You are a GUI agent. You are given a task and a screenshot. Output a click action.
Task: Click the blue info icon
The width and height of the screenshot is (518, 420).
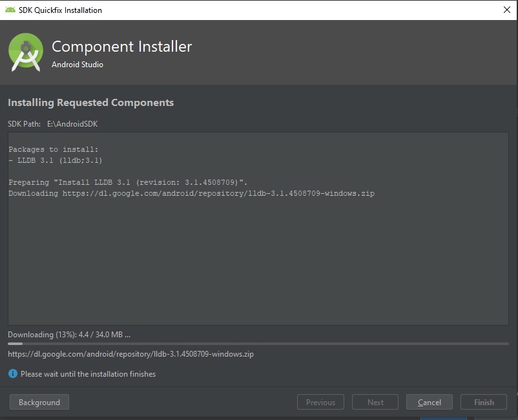(12, 373)
